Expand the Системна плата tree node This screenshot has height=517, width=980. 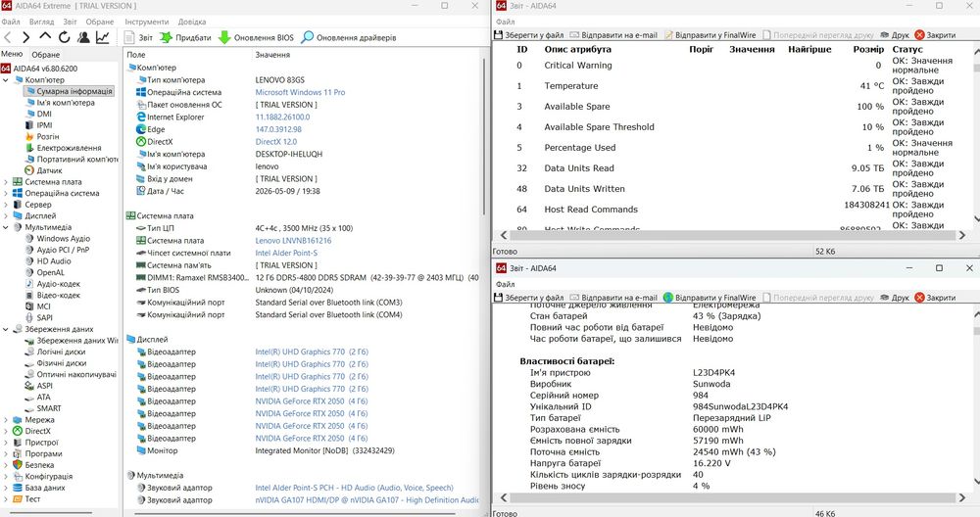[x=6, y=182]
